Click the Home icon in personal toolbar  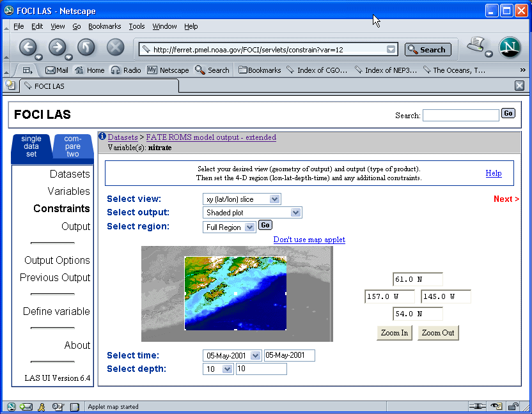coord(90,70)
